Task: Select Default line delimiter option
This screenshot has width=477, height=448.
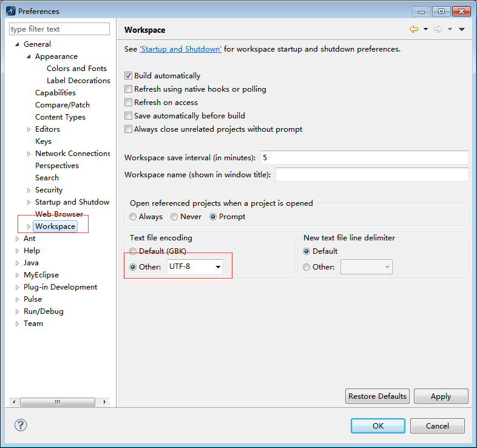Action: [306, 251]
